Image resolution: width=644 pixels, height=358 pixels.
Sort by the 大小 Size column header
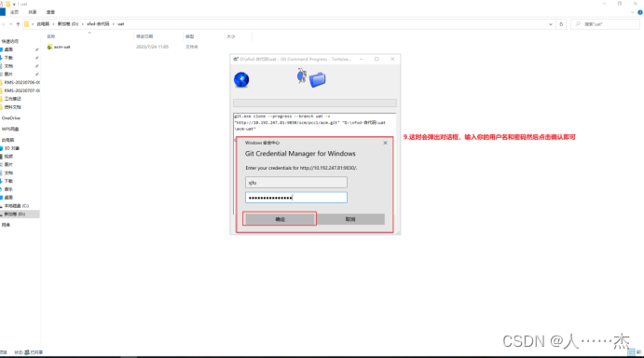point(230,36)
